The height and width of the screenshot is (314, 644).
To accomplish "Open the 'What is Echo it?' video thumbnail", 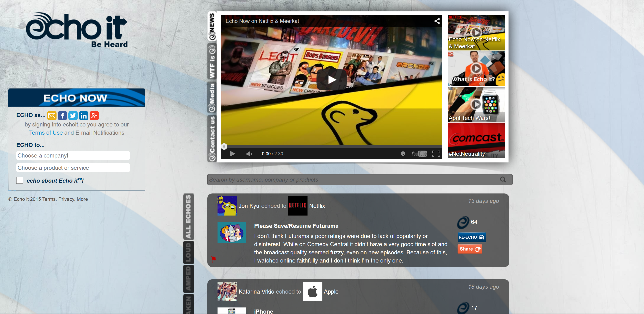I will coord(476,69).
